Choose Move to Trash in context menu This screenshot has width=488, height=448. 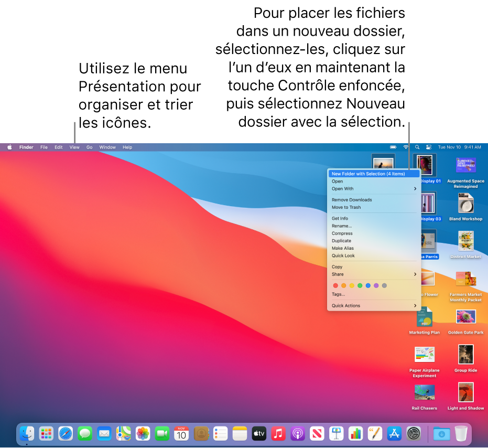(x=374, y=208)
